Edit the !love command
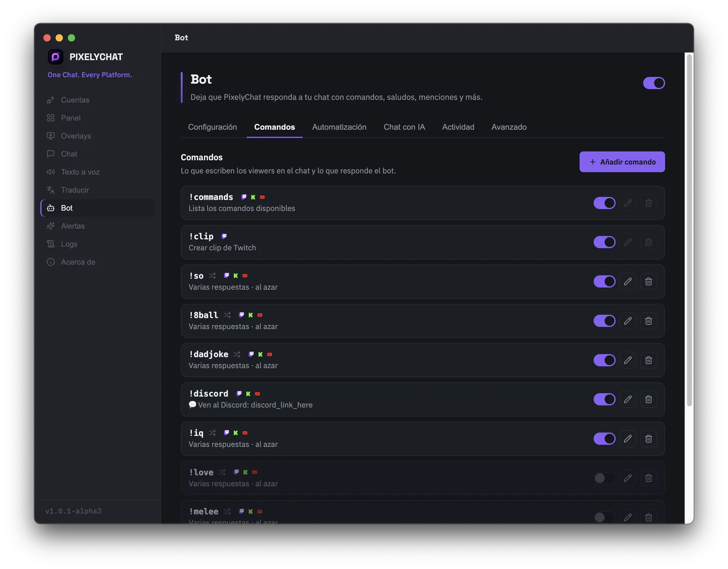Screen dimensions: 728x569 pyautogui.click(x=627, y=478)
